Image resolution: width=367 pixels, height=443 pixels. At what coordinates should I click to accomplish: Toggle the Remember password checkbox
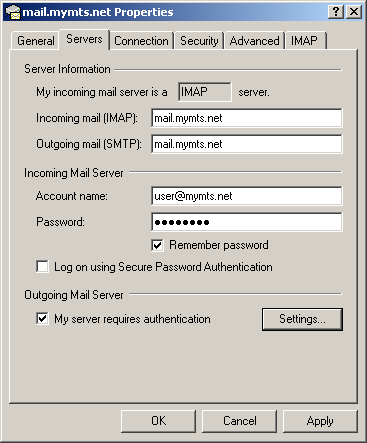click(157, 246)
